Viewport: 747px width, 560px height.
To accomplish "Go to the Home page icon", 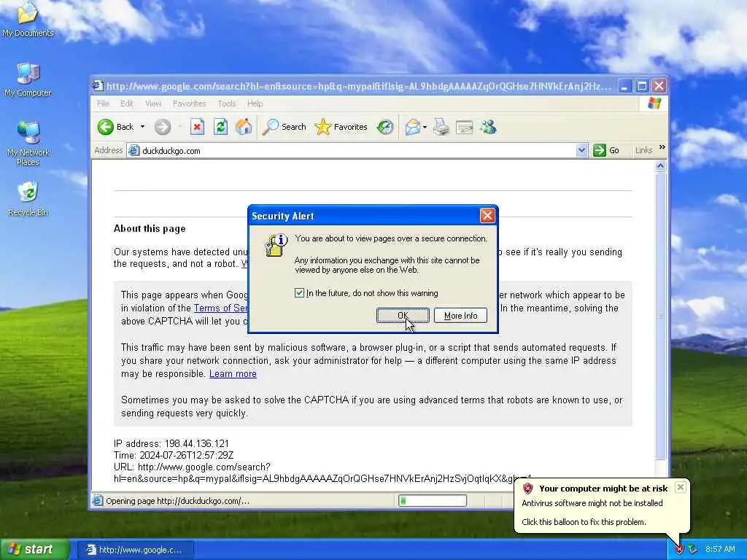I will click(x=244, y=127).
